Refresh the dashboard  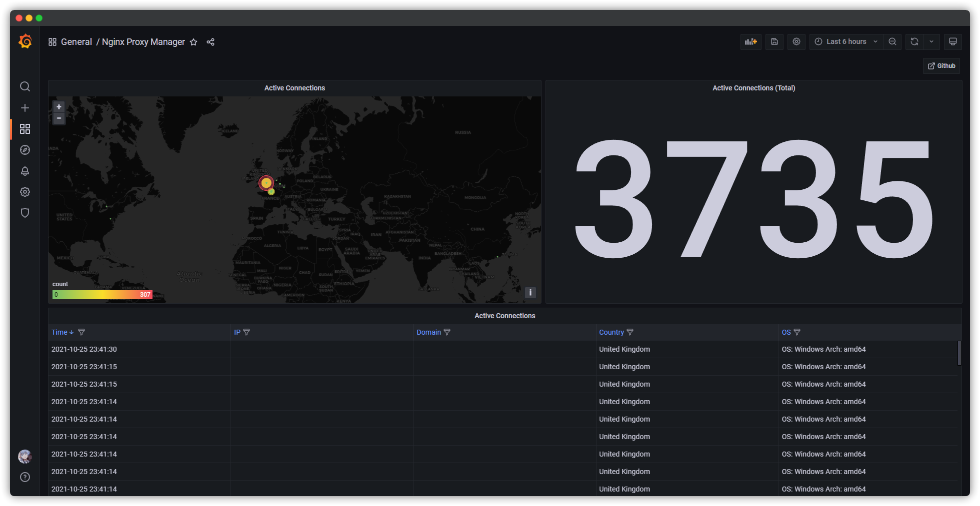914,41
